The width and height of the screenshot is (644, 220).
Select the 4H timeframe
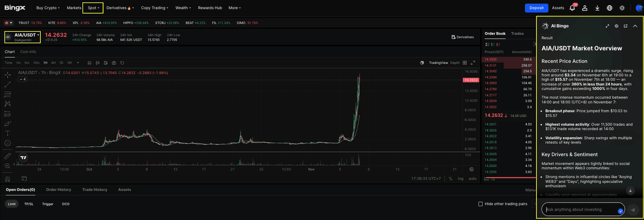pyautogui.click(x=53, y=63)
